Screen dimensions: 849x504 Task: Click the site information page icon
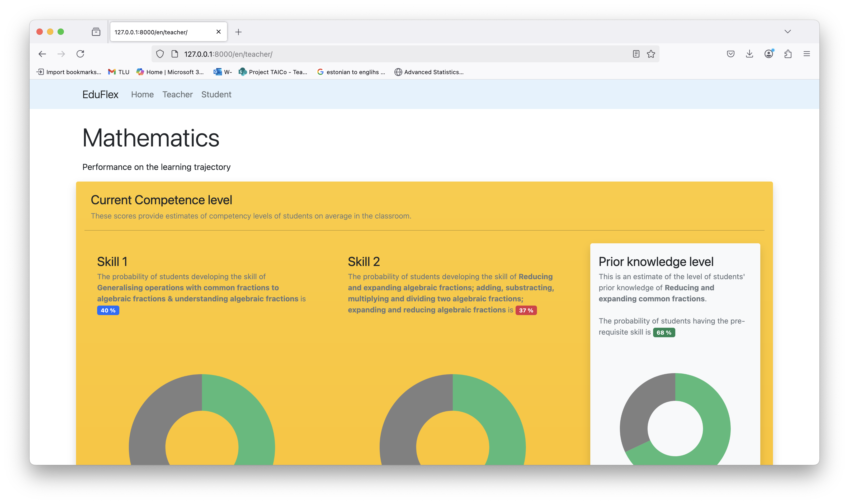174,54
